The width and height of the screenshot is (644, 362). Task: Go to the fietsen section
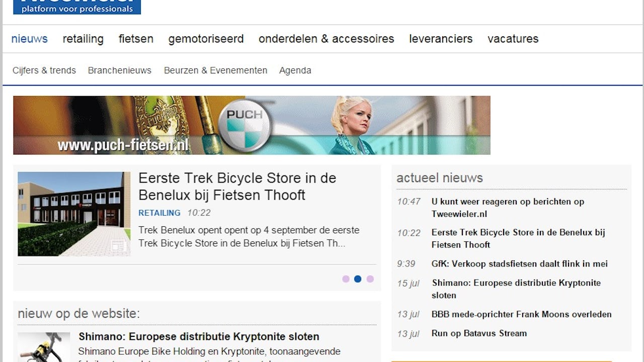[136, 39]
